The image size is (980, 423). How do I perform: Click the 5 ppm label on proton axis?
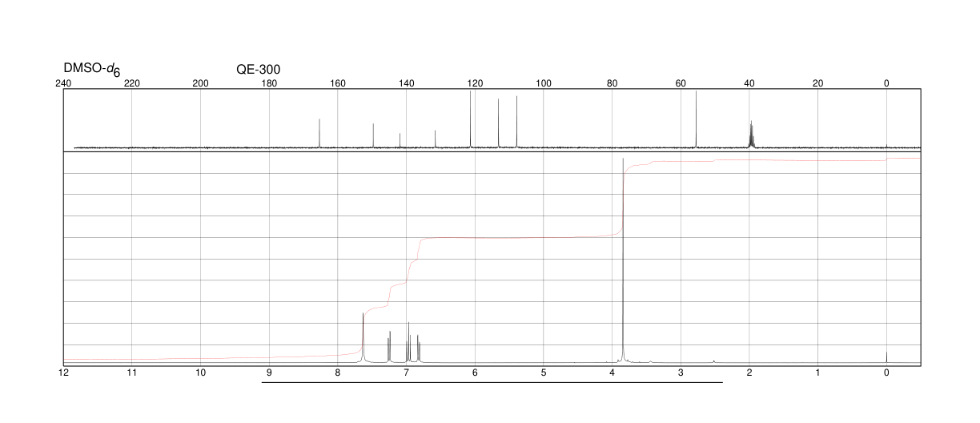pos(544,373)
